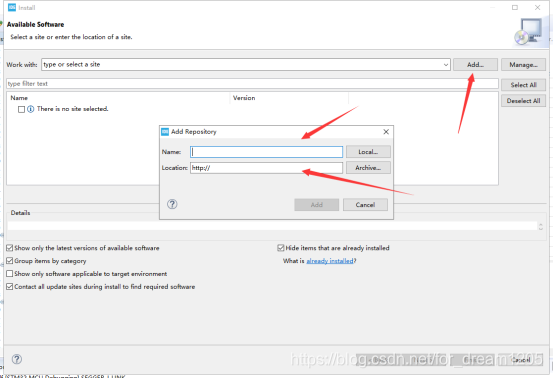
Task: Click the Install window IDE title icon
Action: [x=12, y=7]
